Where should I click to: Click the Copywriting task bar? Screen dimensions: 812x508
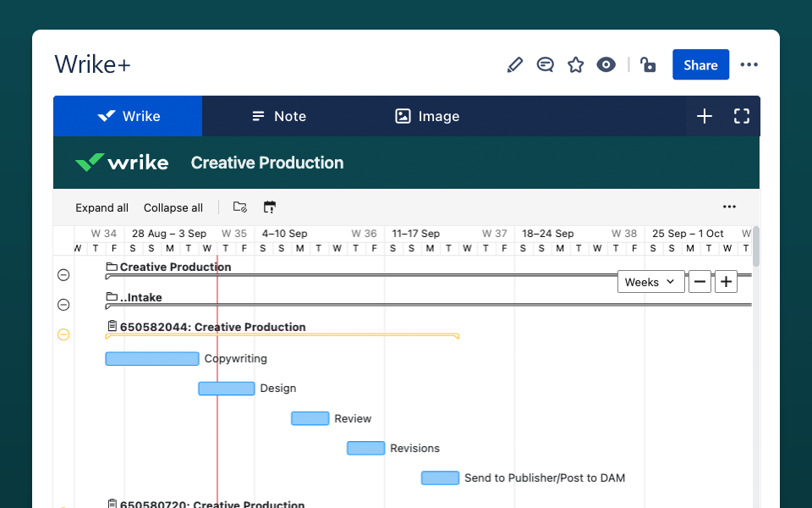(x=152, y=359)
